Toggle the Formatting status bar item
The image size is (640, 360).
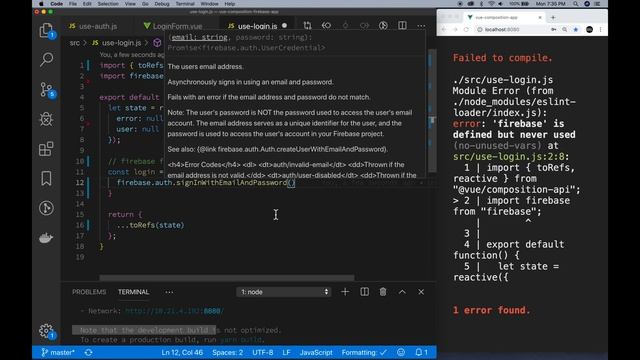tap(364, 352)
